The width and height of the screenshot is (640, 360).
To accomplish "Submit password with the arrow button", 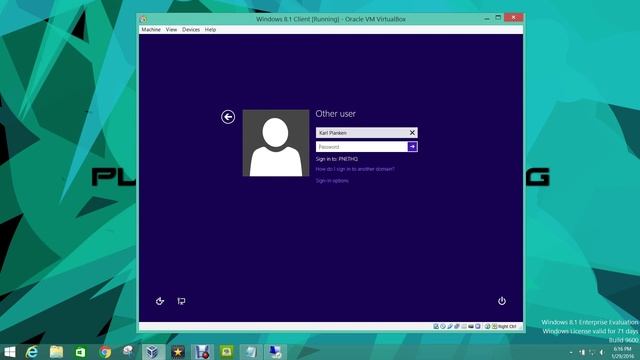I will 412,147.
